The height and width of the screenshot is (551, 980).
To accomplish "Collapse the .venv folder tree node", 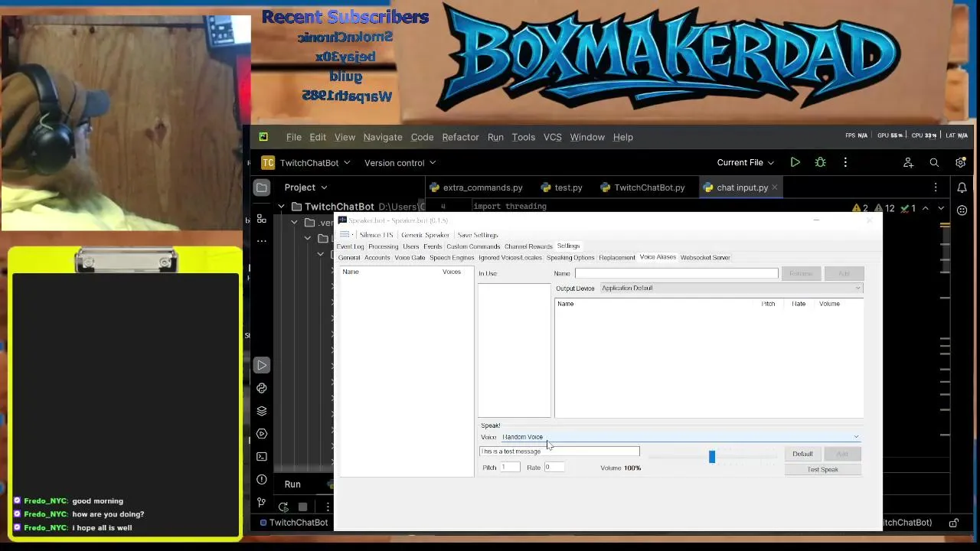I will point(294,223).
